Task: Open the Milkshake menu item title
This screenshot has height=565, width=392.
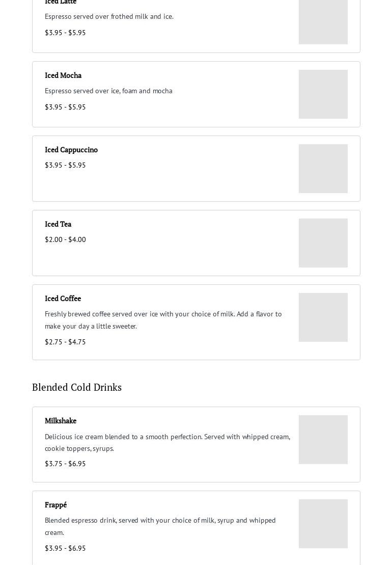Action: tap(61, 421)
